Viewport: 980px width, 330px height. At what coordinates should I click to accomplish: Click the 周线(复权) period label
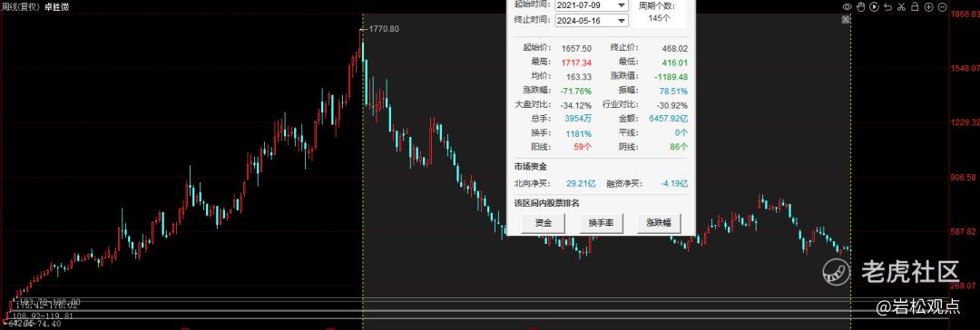point(21,7)
